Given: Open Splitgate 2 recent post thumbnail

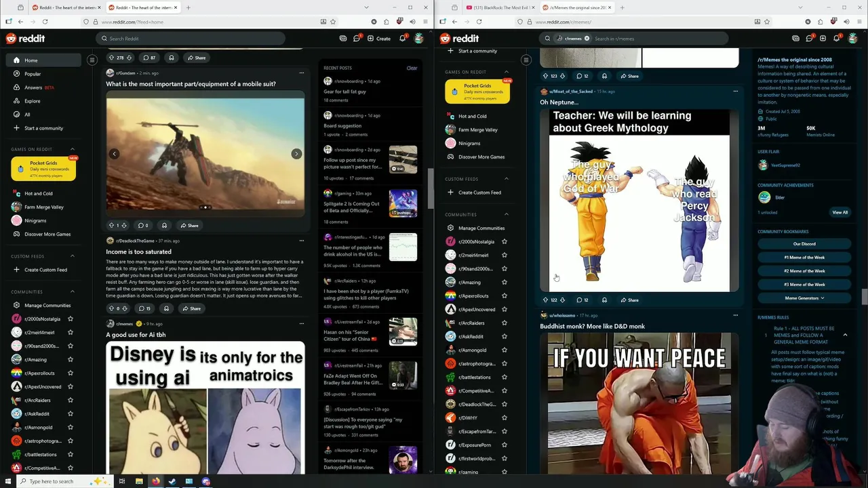Looking at the screenshot, I should coord(403,203).
